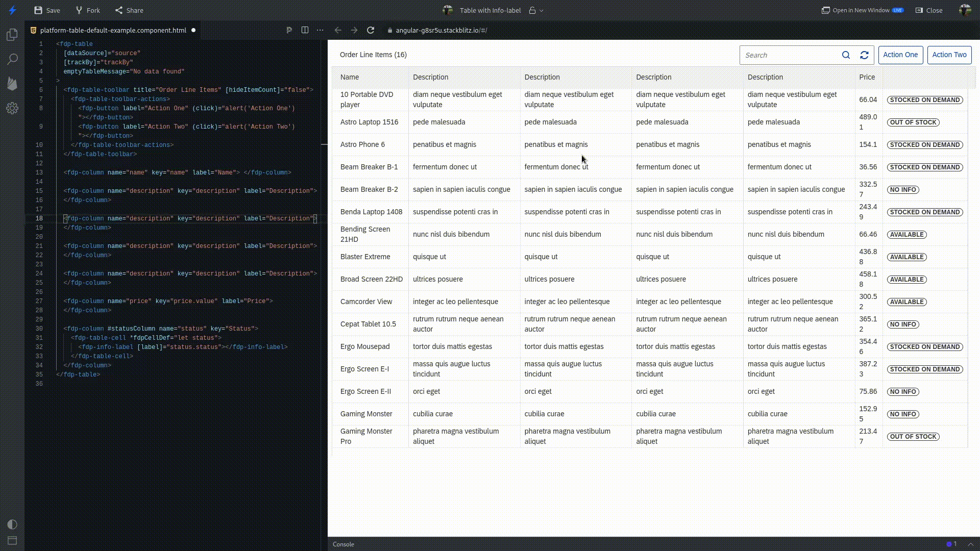Toggle the bottom panel icon in sidebar
Image resolution: width=980 pixels, height=551 pixels.
click(12, 541)
